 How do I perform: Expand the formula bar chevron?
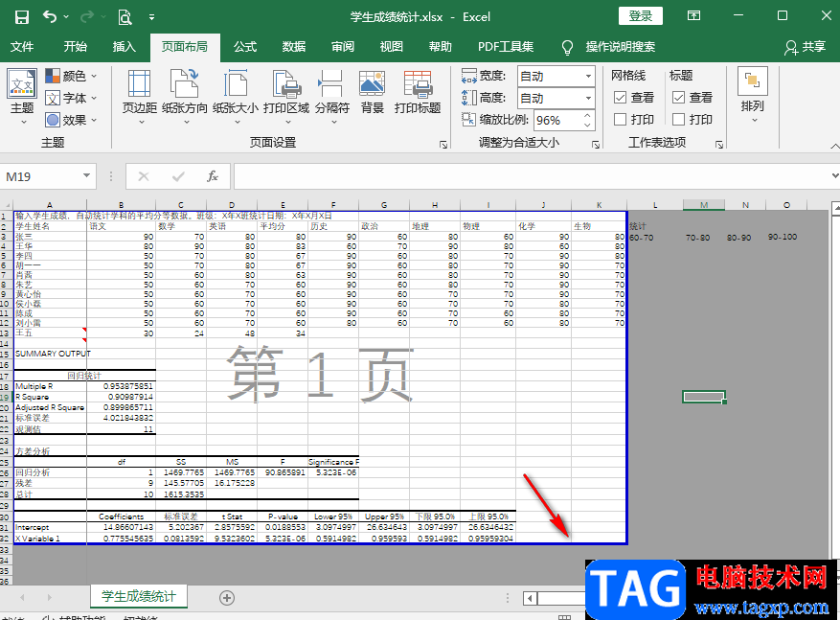click(834, 175)
